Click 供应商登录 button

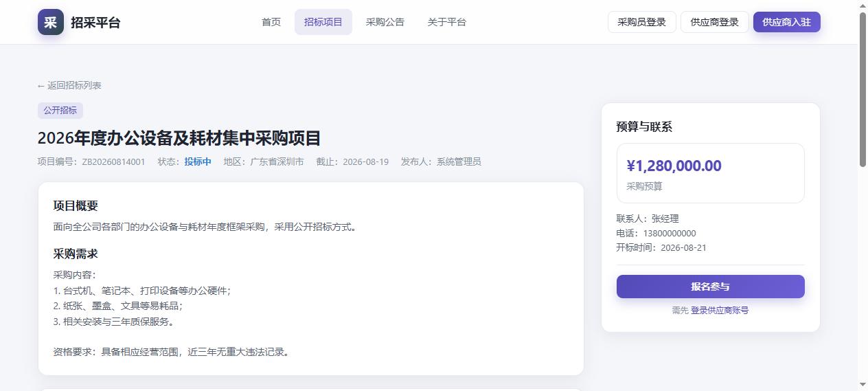click(x=715, y=22)
